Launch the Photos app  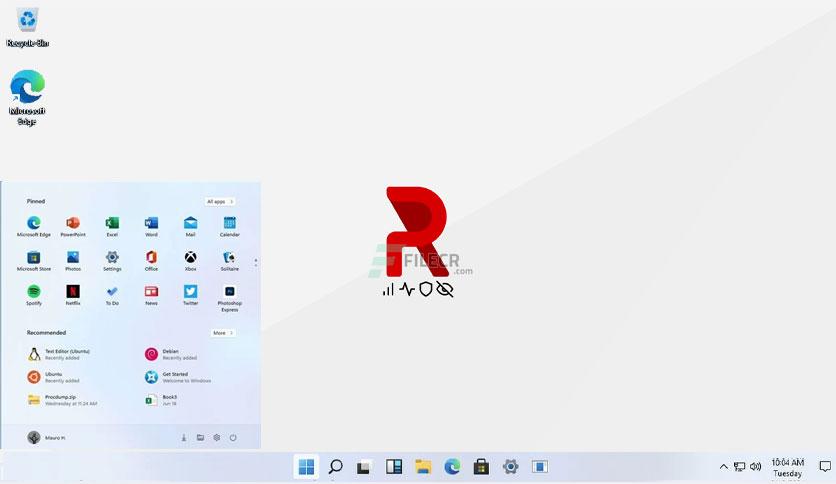(73, 261)
